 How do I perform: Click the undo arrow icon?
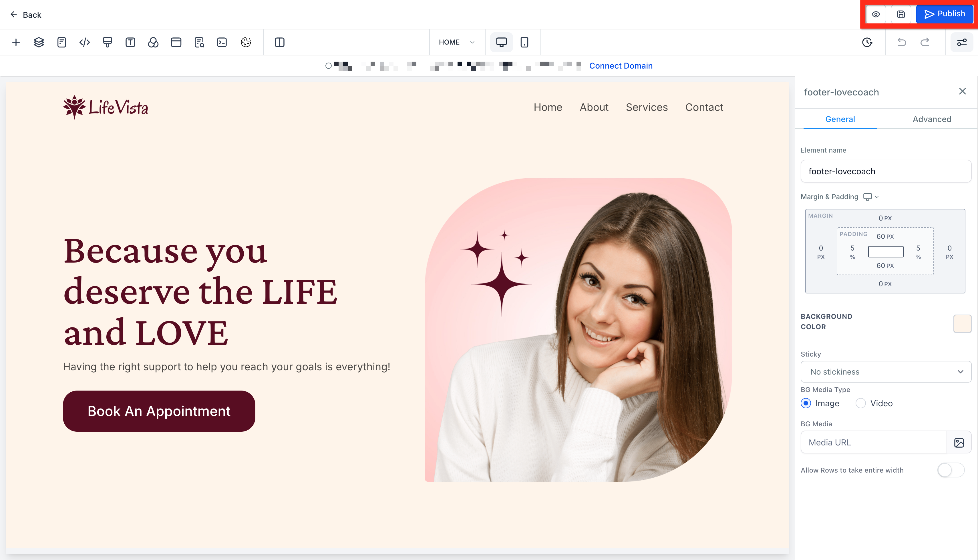[901, 42]
